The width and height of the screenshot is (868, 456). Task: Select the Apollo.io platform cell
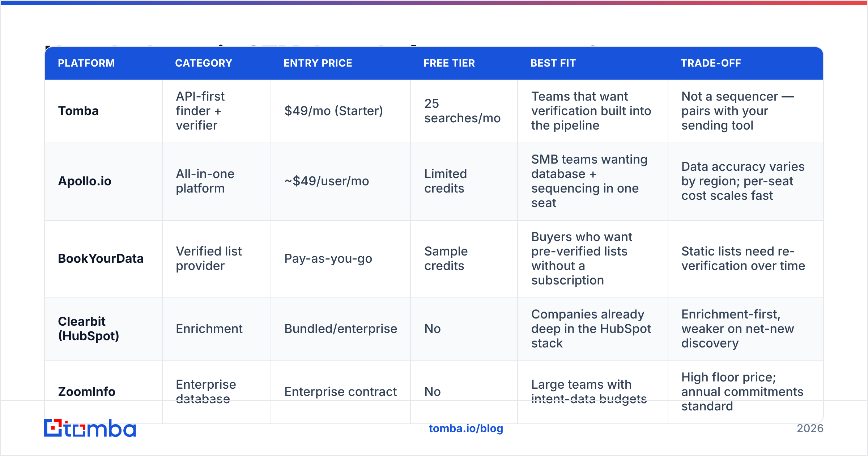point(103,181)
